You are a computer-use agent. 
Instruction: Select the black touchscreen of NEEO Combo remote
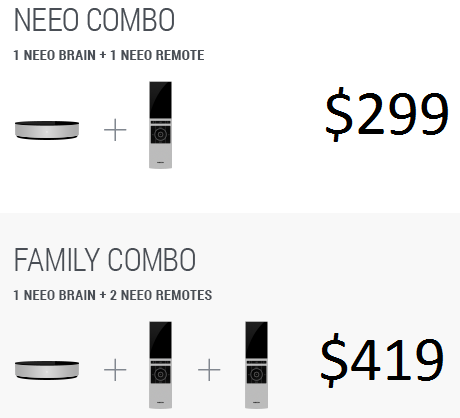(x=160, y=100)
